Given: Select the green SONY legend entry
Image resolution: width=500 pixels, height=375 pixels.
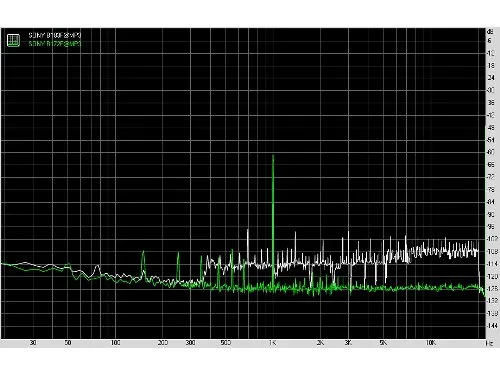Looking at the screenshot, I should pos(55,44).
